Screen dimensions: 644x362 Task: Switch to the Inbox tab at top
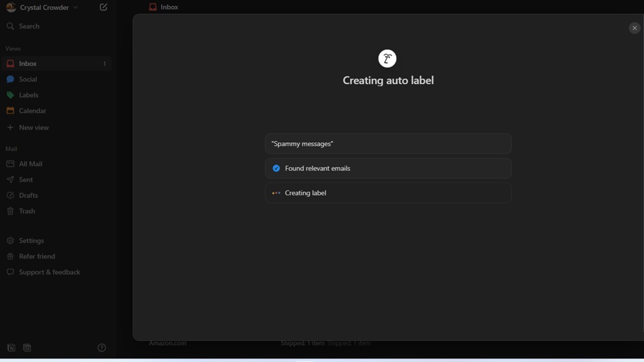coord(164,7)
